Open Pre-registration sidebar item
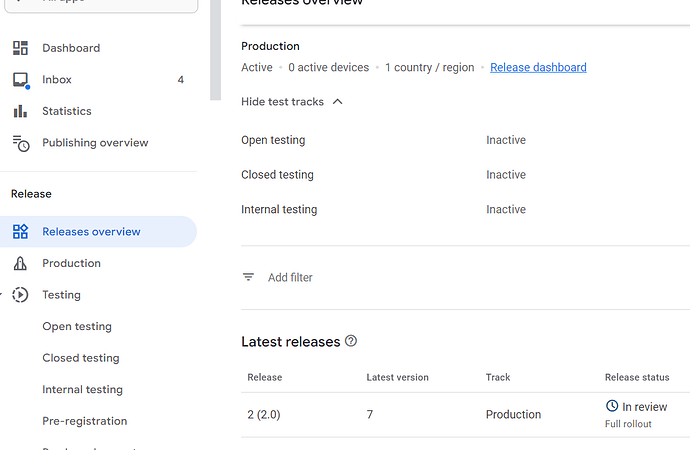Image resolution: width=690 pixels, height=450 pixels. tap(84, 421)
